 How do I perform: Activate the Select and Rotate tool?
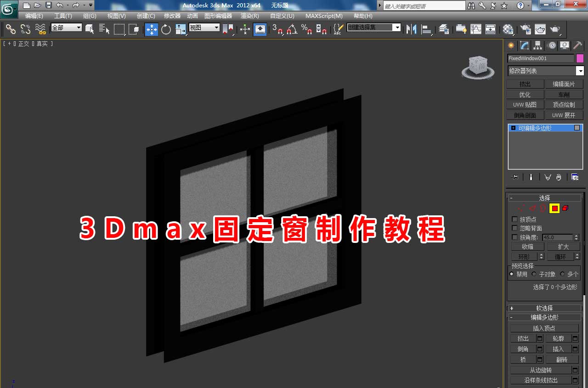(x=166, y=29)
